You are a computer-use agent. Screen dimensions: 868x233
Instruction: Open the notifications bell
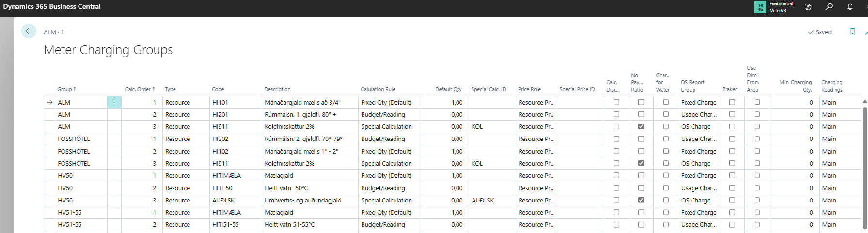tap(850, 7)
